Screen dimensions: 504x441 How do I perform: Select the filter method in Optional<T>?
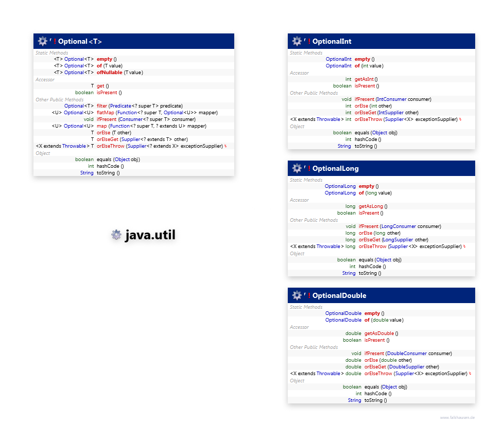coord(102,106)
